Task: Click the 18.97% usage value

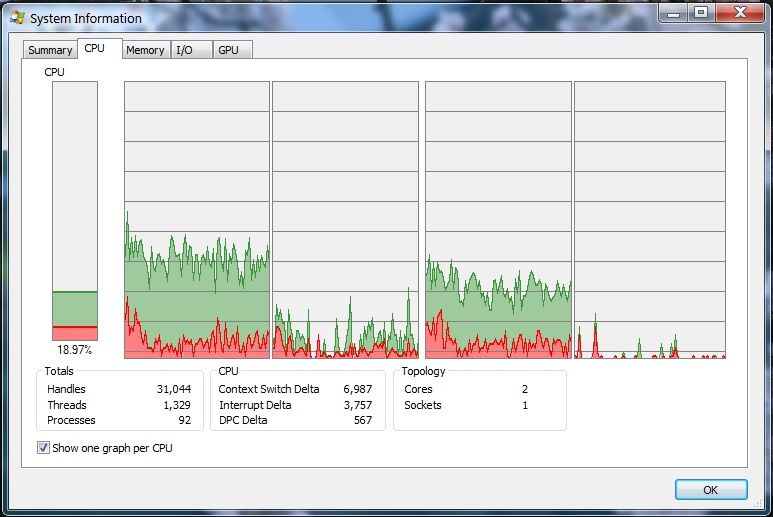Action: point(74,349)
